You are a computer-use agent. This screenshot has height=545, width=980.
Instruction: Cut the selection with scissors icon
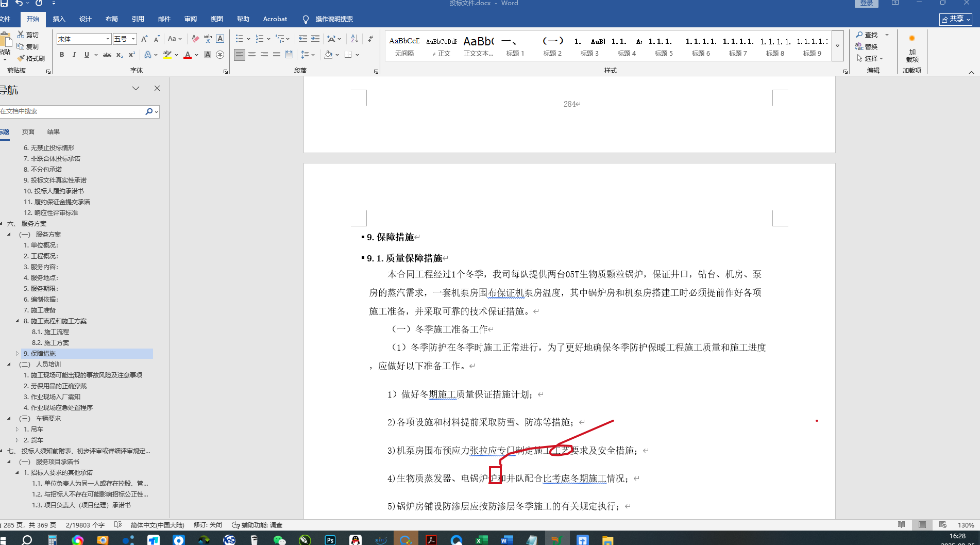pyautogui.click(x=28, y=35)
